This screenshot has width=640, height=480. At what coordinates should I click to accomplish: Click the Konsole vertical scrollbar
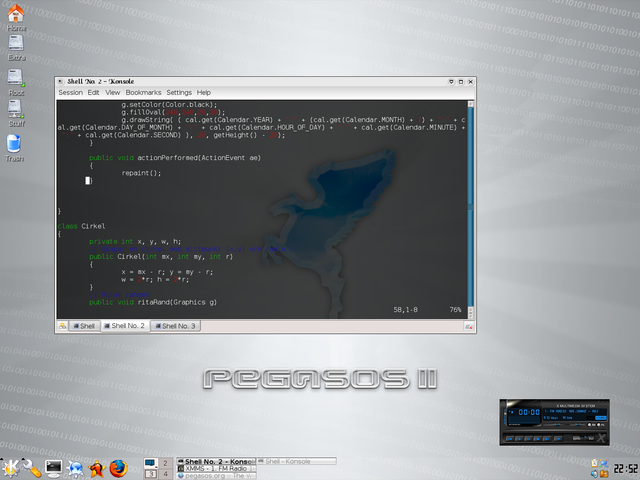[471, 206]
